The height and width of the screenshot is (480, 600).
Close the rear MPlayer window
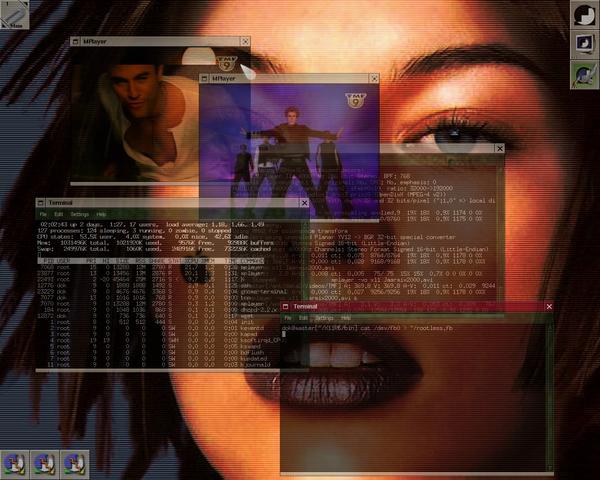245,41
